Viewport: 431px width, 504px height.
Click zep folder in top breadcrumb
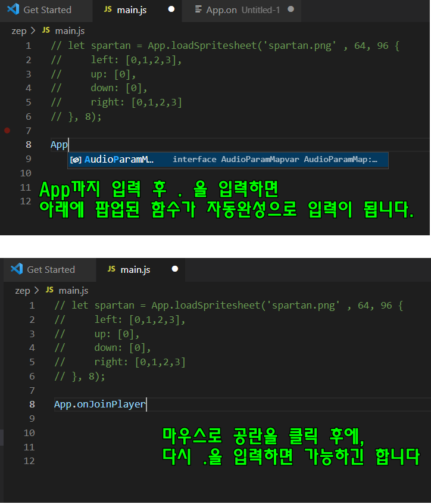[19, 31]
